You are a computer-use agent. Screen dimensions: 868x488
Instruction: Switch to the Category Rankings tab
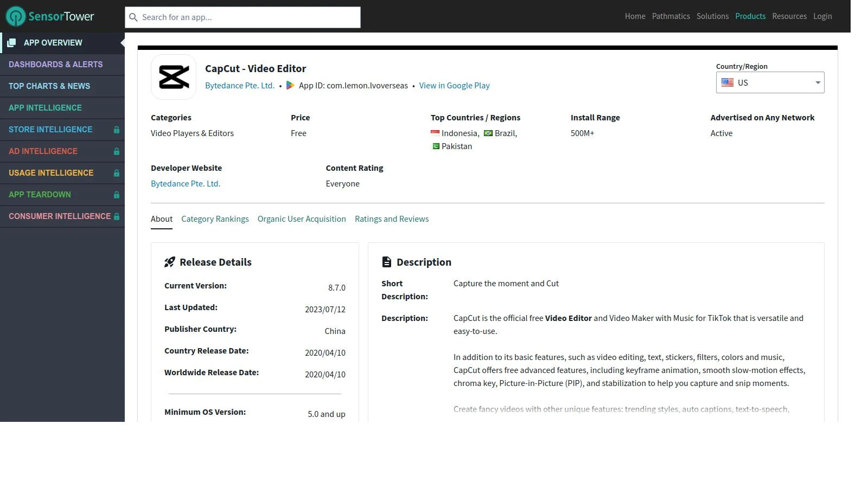[x=215, y=219]
